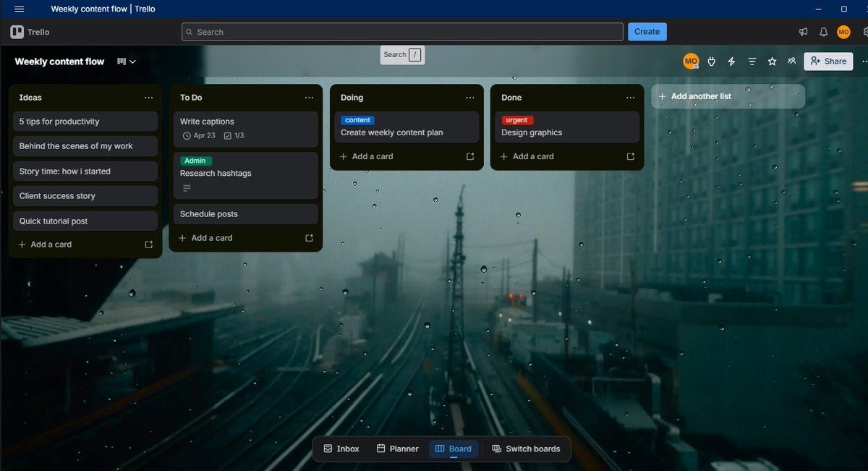This screenshot has height=471, width=868.
Task: Open the Ideas list actions menu
Action: tap(149, 98)
